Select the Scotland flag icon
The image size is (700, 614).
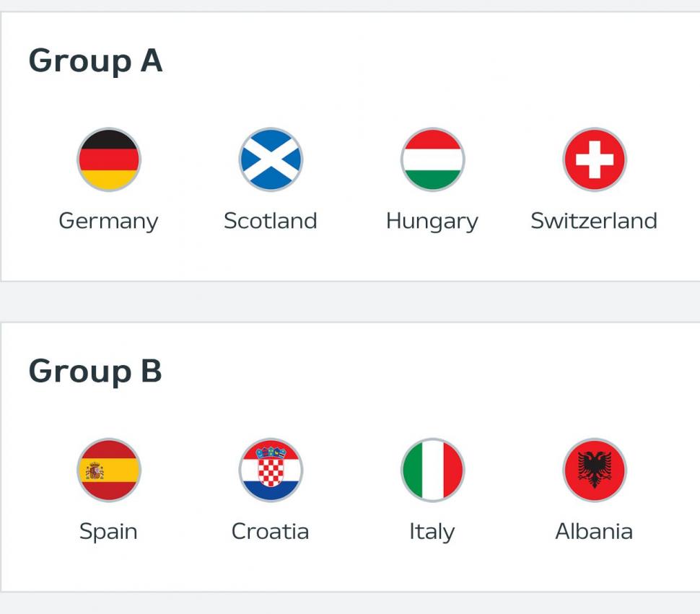pyautogui.click(x=271, y=160)
